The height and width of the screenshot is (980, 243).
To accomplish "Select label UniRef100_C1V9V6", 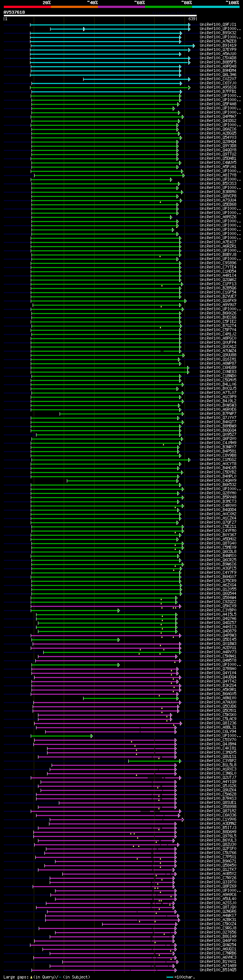I will [218, 820].
